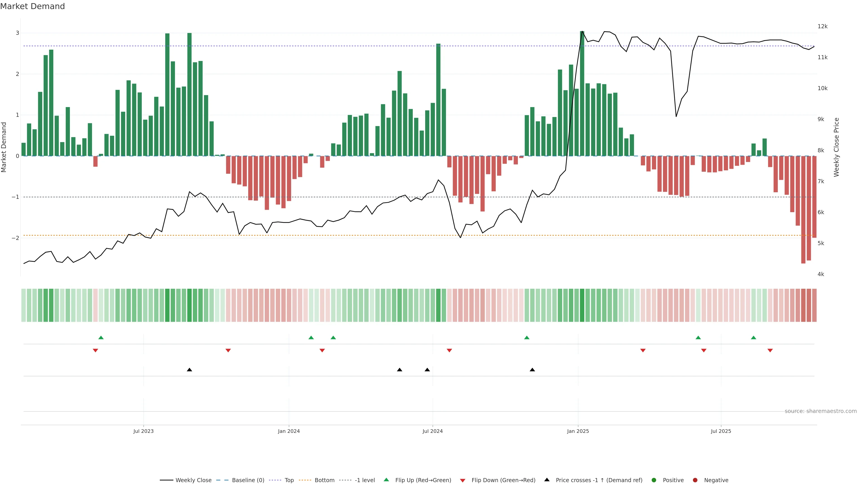Click the green Positive legend dot
Viewport: 868px width, 488px height.
[654, 480]
